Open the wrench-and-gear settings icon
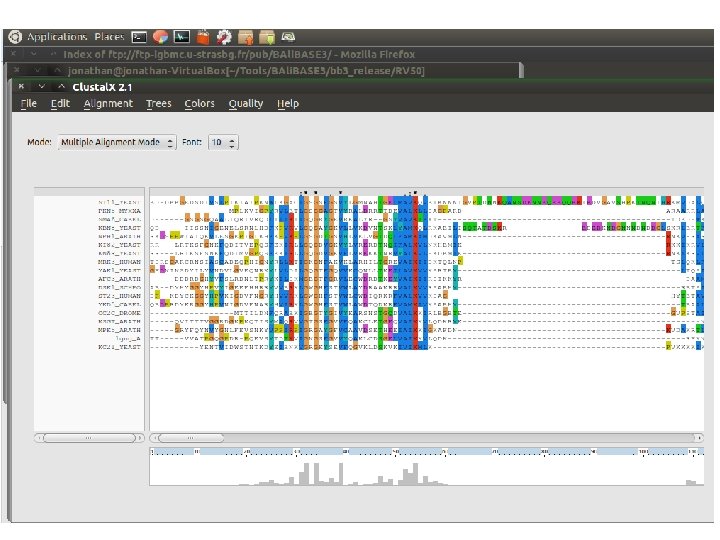720x540 pixels. click(x=224, y=37)
